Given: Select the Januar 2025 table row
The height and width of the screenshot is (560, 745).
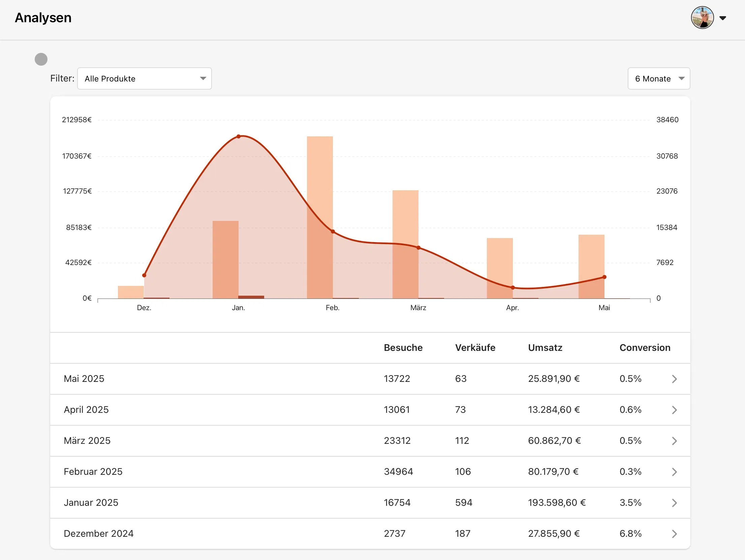Looking at the screenshot, I should tap(370, 503).
